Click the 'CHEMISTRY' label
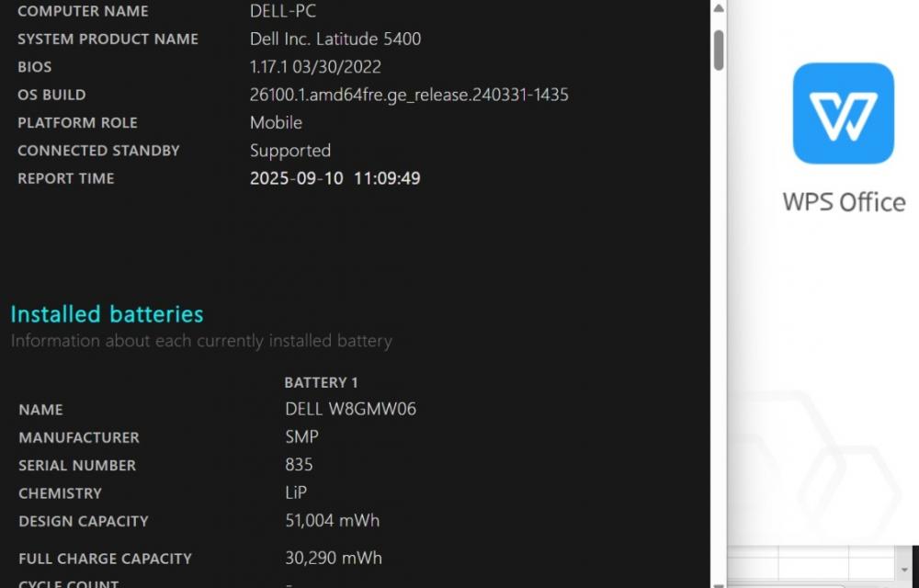 pos(60,493)
